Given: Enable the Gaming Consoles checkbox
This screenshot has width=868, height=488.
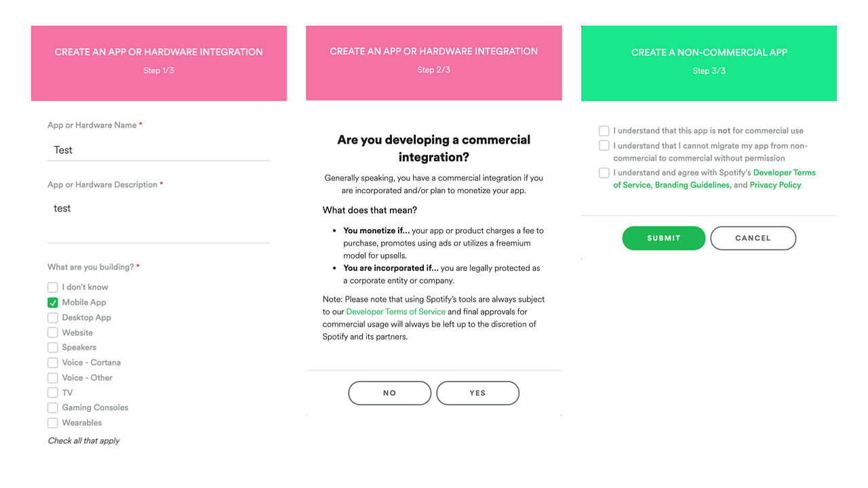Looking at the screenshot, I should (x=52, y=407).
